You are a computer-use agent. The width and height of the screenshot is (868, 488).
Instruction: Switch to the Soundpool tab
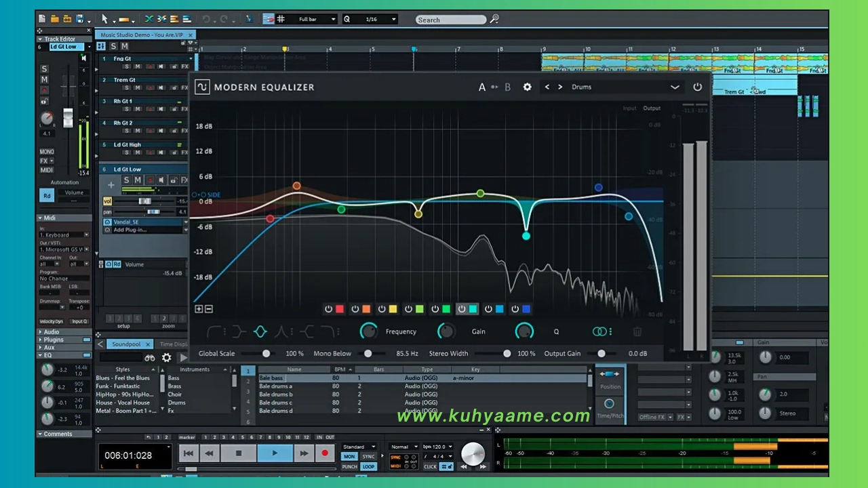coord(126,344)
